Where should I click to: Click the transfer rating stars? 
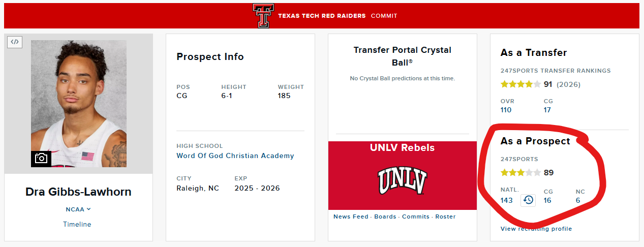521,84
